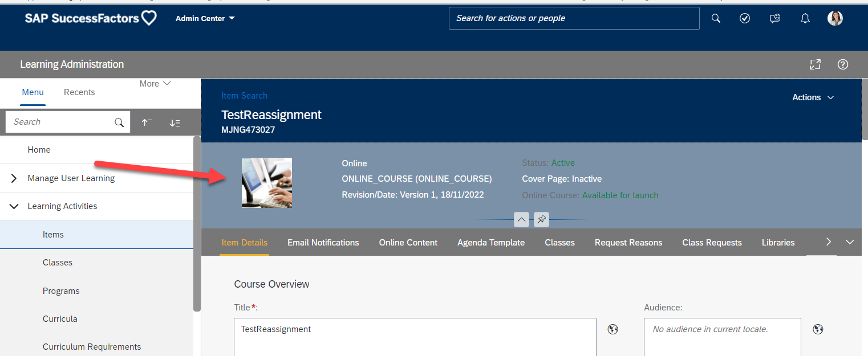Screen dimensions: 868x356
Task: Click the main page vertical scrollbar
Action: pyautogui.click(x=864, y=108)
